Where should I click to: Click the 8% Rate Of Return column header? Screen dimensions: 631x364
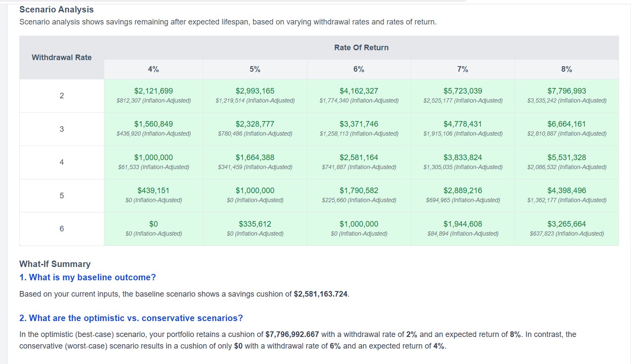566,69
